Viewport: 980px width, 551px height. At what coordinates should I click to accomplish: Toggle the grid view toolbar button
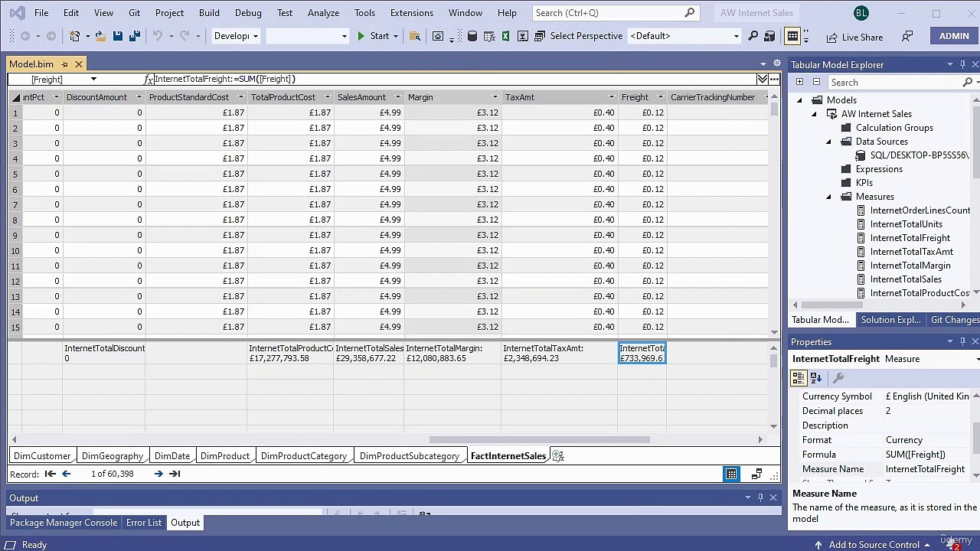(792, 36)
